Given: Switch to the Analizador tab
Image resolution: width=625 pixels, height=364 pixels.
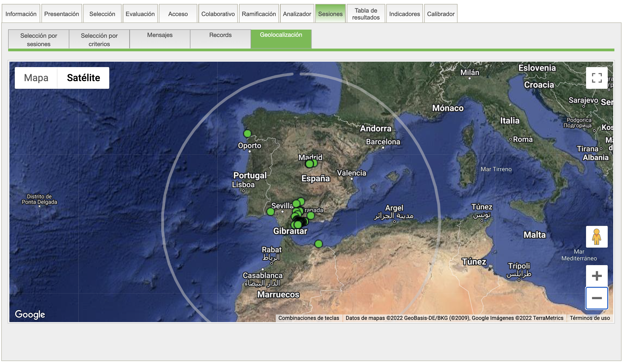Looking at the screenshot, I should click(297, 14).
